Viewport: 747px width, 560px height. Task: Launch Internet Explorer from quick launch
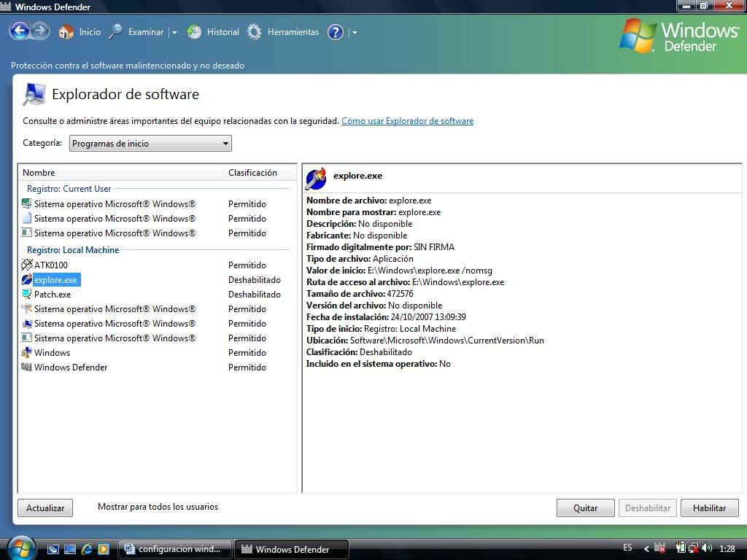coord(87,549)
